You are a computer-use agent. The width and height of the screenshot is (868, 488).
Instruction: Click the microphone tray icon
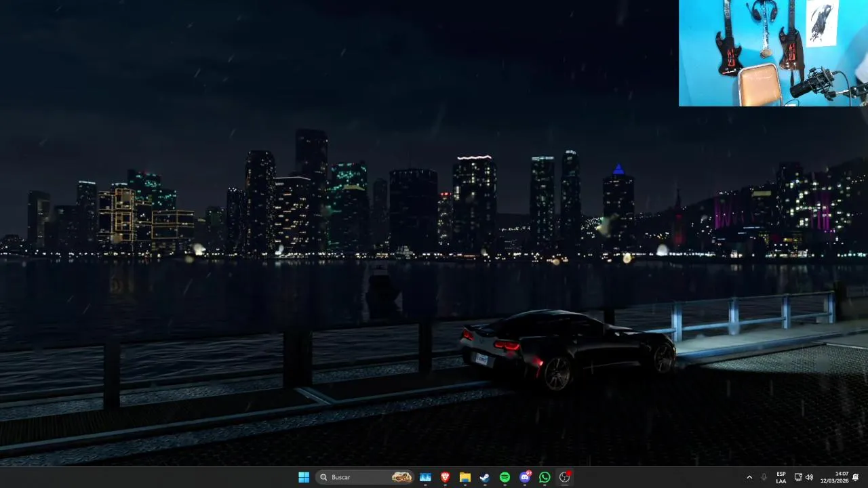(764, 477)
